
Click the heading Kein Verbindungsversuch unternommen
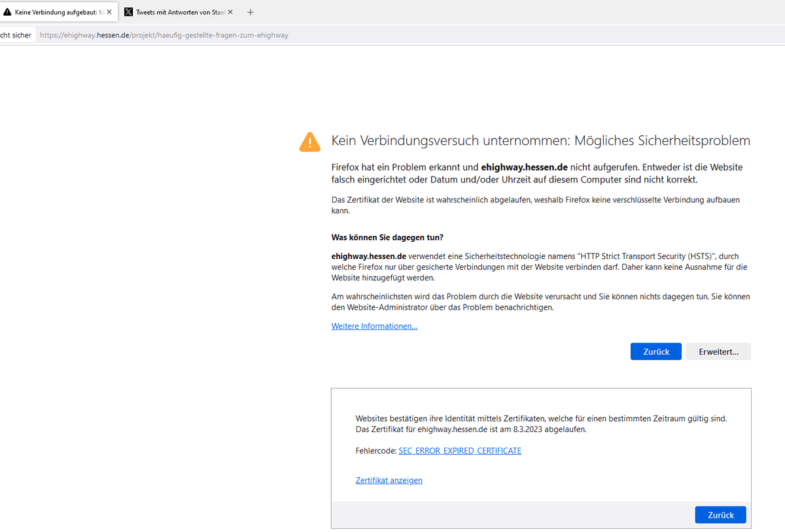pyautogui.click(x=541, y=141)
